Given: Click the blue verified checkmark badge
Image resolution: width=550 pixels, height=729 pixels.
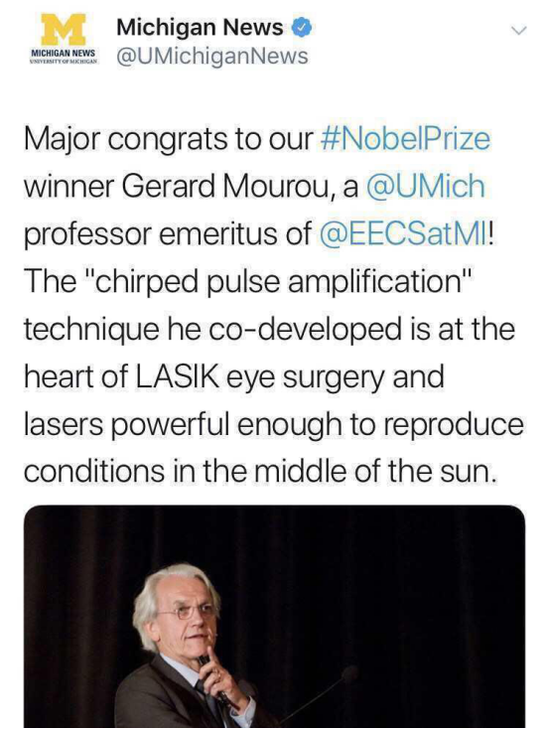Looking at the screenshot, I should tap(301, 28).
